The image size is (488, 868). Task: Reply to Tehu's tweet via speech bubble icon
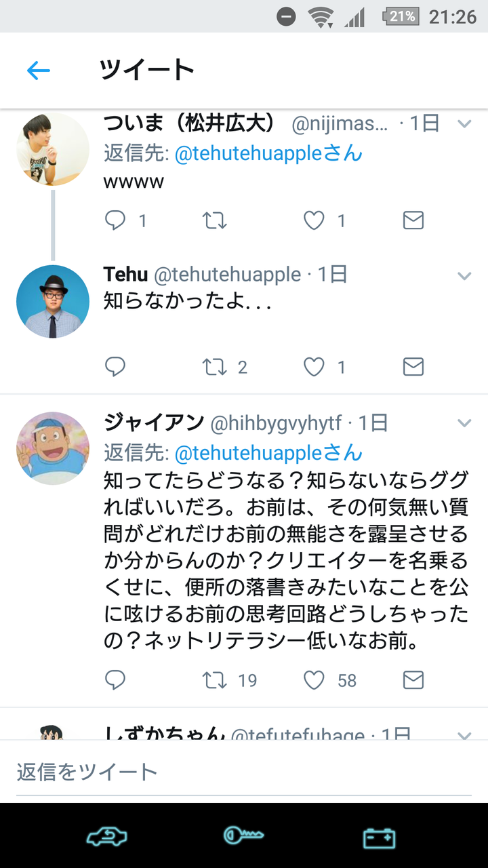(x=115, y=367)
